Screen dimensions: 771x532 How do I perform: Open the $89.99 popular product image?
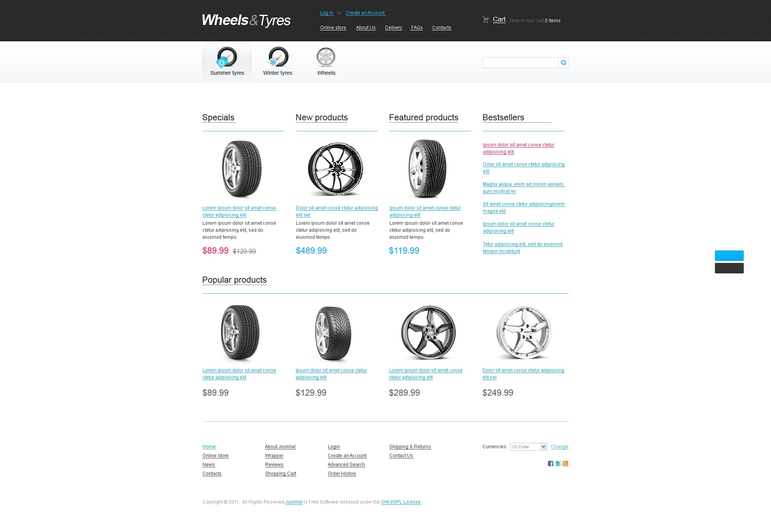[240, 332]
